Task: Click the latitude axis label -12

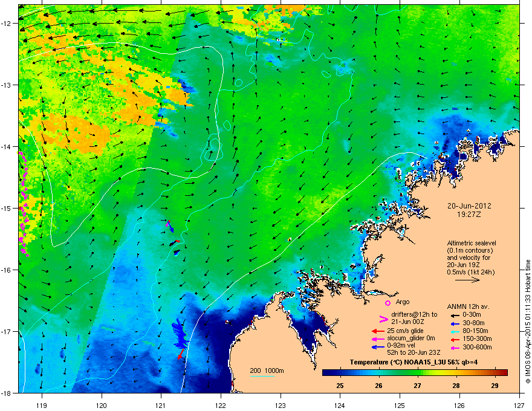Action: (6, 24)
